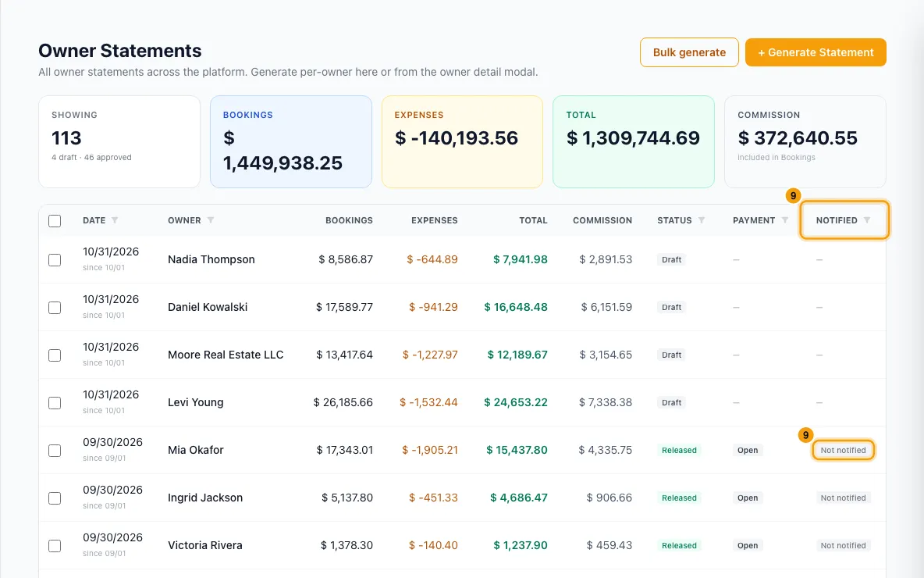Image resolution: width=924 pixels, height=578 pixels.
Task: Select the Commission summary card
Action: 805,142
